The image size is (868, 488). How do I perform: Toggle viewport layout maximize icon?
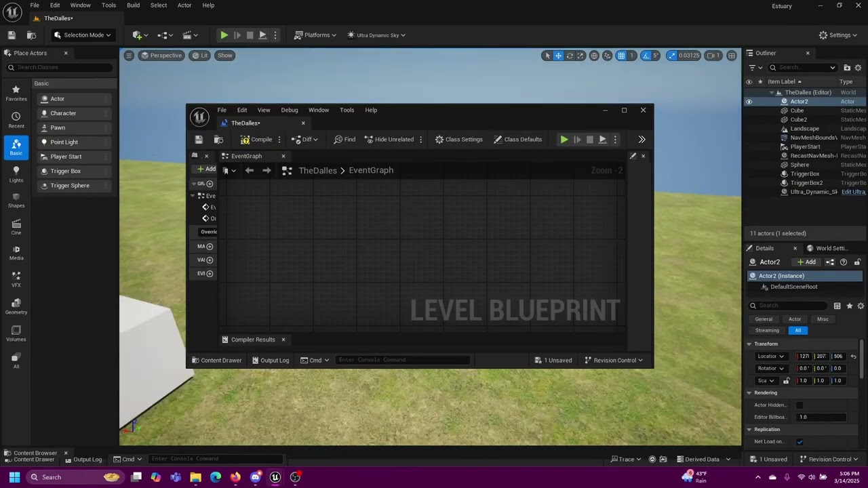tap(732, 56)
